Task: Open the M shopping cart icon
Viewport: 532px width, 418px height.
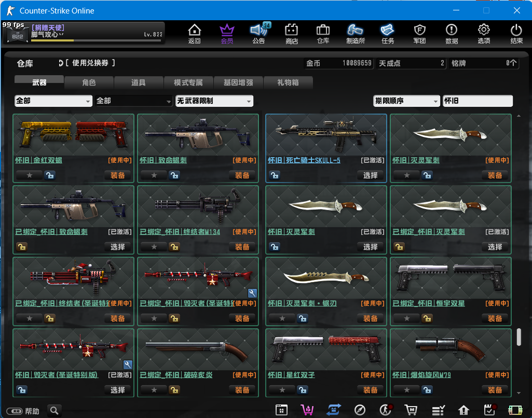Action: [411, 410]
